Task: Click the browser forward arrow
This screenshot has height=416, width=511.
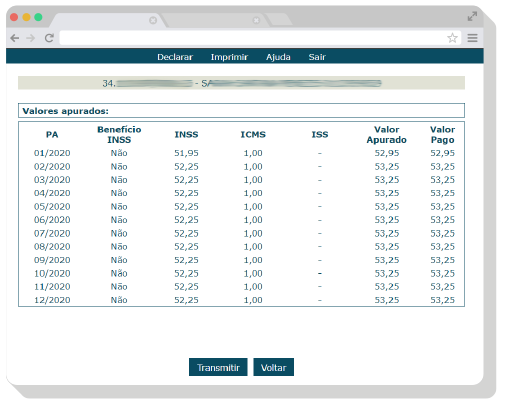Action: click(x=31, y=38)
